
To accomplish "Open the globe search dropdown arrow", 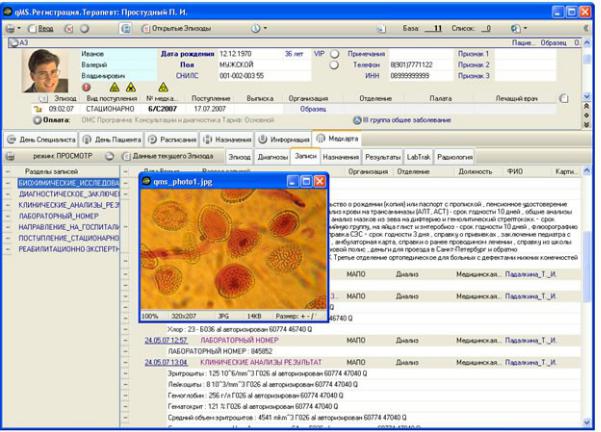I will pyautogui.click(x=525, y=29).
